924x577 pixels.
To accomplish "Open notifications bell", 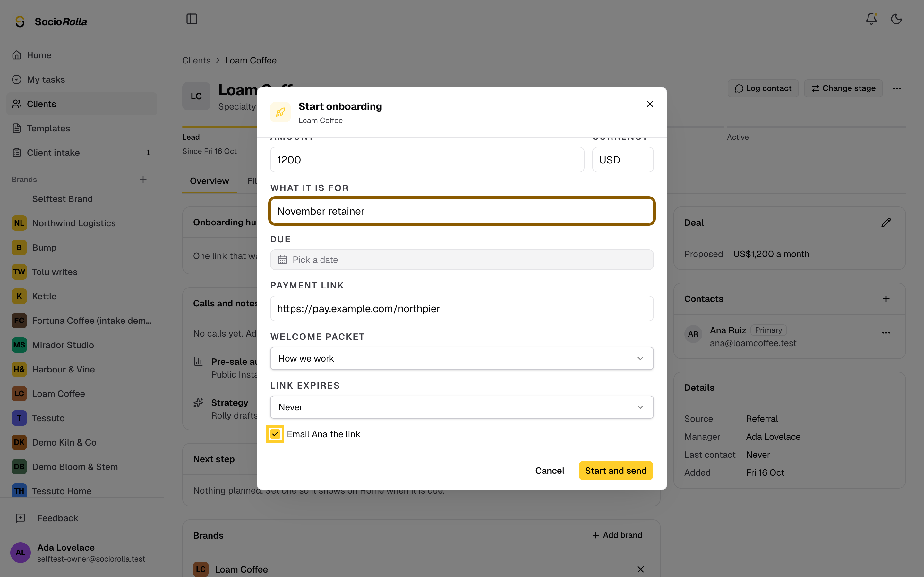I will [871, 19].
